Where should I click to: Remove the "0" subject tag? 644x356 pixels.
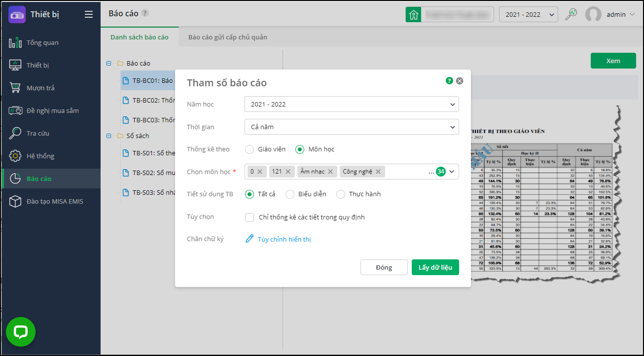tap(260, 172)
